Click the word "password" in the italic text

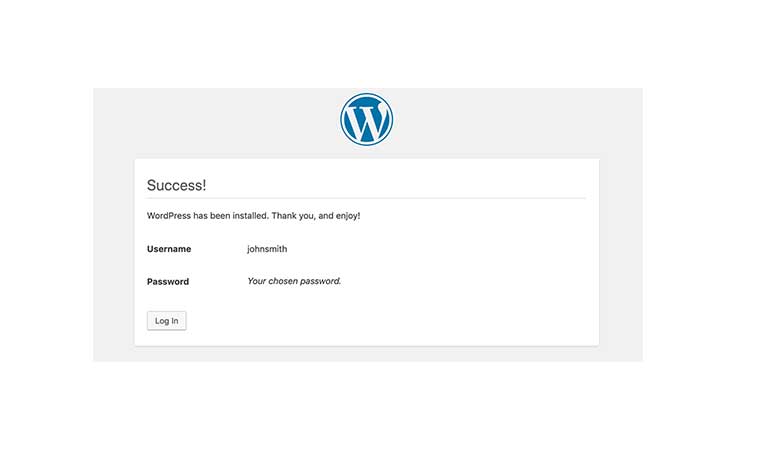point(320,281)
